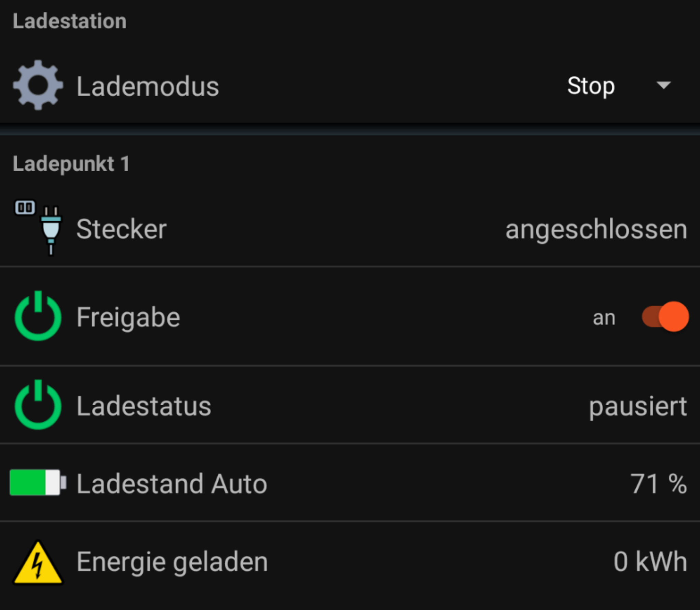Tap the pausiert charging status

638,407
